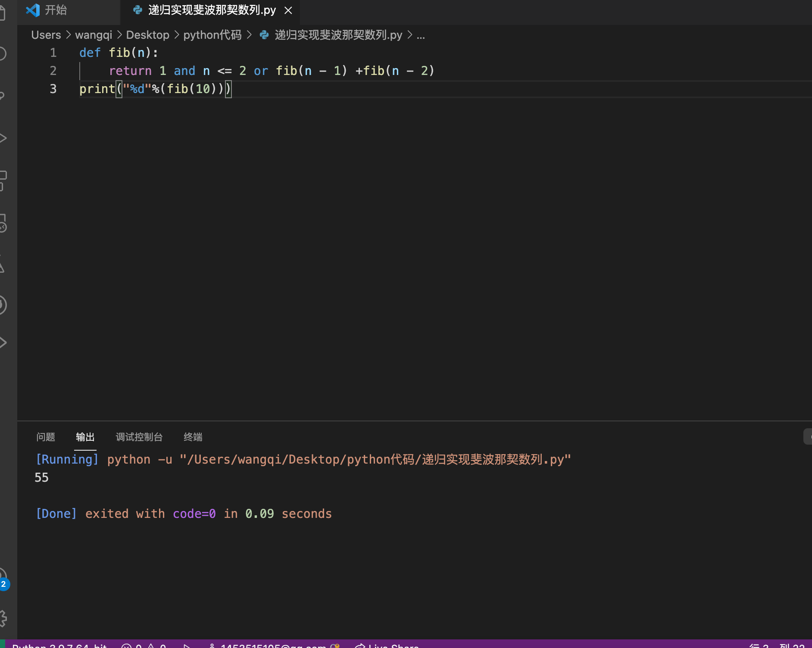812x648 pixels.
Task: Click the 'print' call on line 3
Action: (97, 89)
